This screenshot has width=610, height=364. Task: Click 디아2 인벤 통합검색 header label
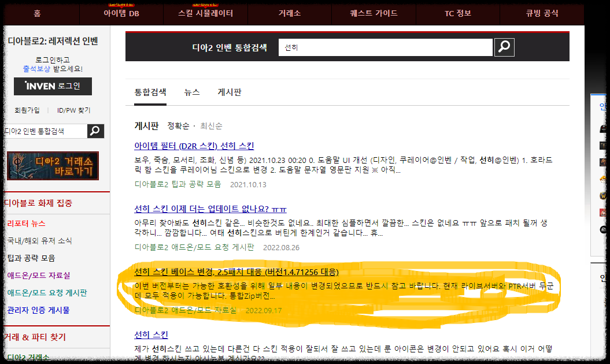(x=230, y=47)
